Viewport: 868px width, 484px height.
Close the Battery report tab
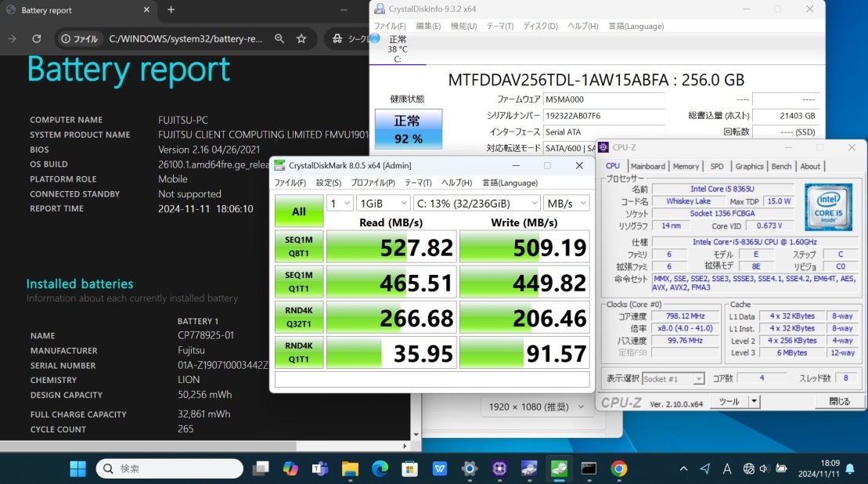146,9
